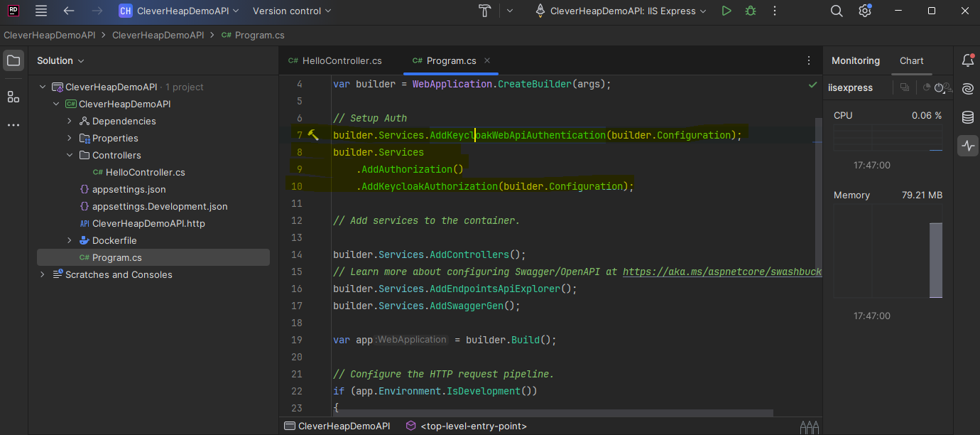Screen dimensions: 980x435
Task: Switch to the Chart tab
Action: point(911,60)
